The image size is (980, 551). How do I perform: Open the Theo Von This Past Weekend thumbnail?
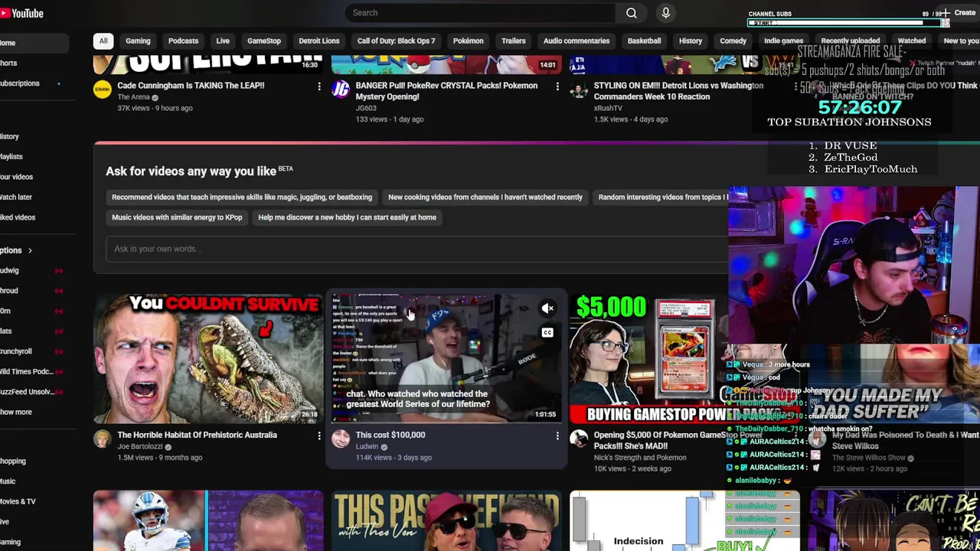click(x=446, y=521)
